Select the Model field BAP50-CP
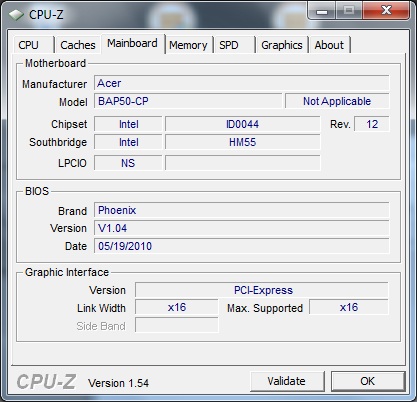 click(188, 101)
